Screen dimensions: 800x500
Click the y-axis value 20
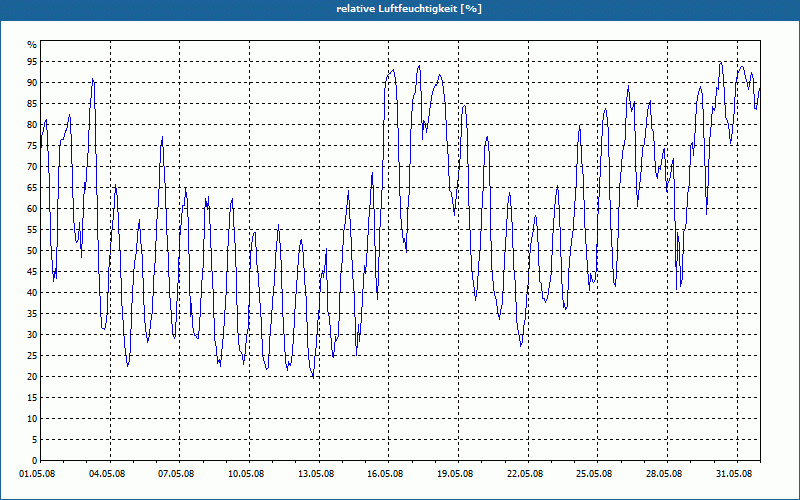(x=32, y=377)
